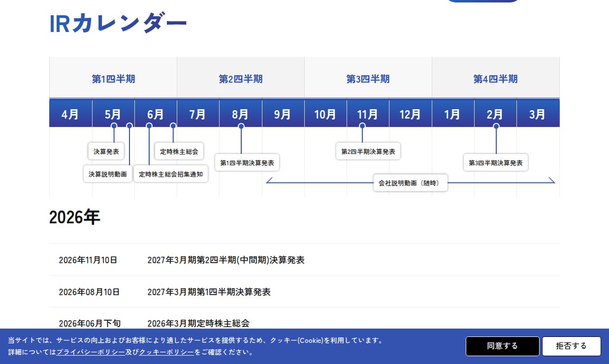
Task: Click the 2026年11月10日 schedule row
Action: tap(304, 260)
